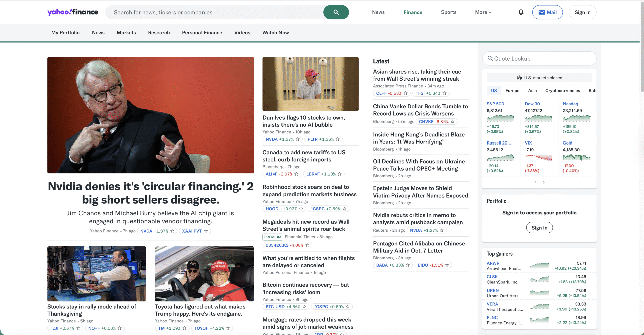Image resolution: width=644 pixels, height=335 pixels.
Task: Click the portfolio Sign in button
Action: tap(539, 228)
